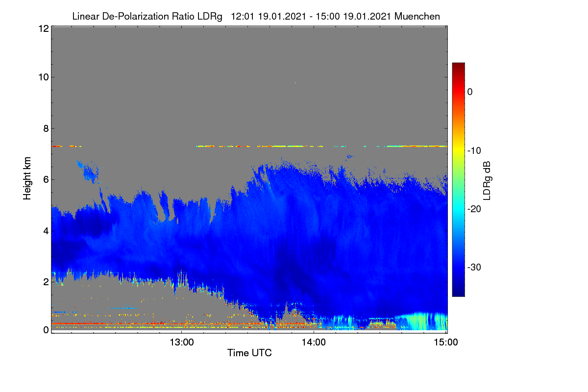Click the 4 km height tick label
The height and width of the screenshot is (392, 588).
[46, 230]
